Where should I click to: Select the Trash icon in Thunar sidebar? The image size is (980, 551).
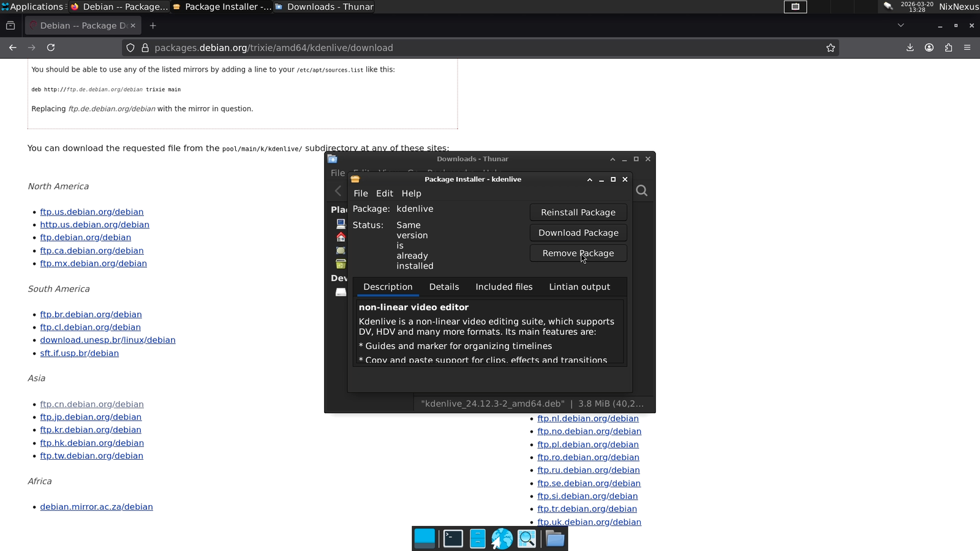click(341, 264)
